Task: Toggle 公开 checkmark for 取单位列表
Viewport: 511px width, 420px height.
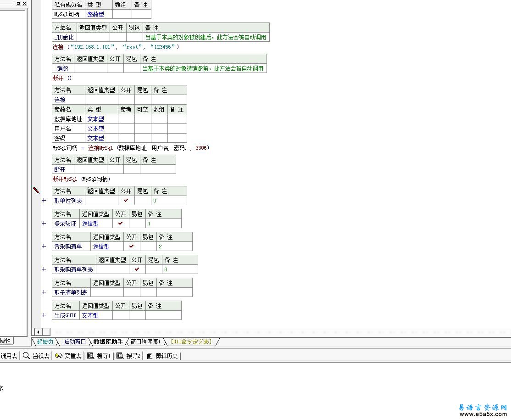Action: tap(126, 201)
